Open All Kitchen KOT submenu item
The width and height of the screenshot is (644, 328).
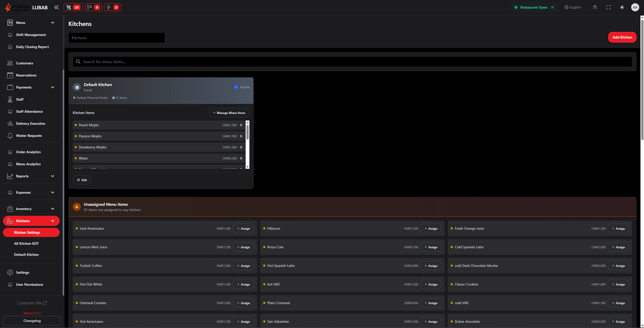click(x=26, y=243)
